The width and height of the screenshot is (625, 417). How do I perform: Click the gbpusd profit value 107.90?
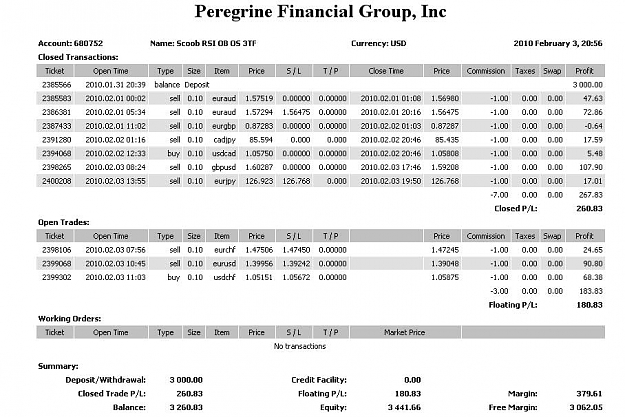[x=590, y=167]
